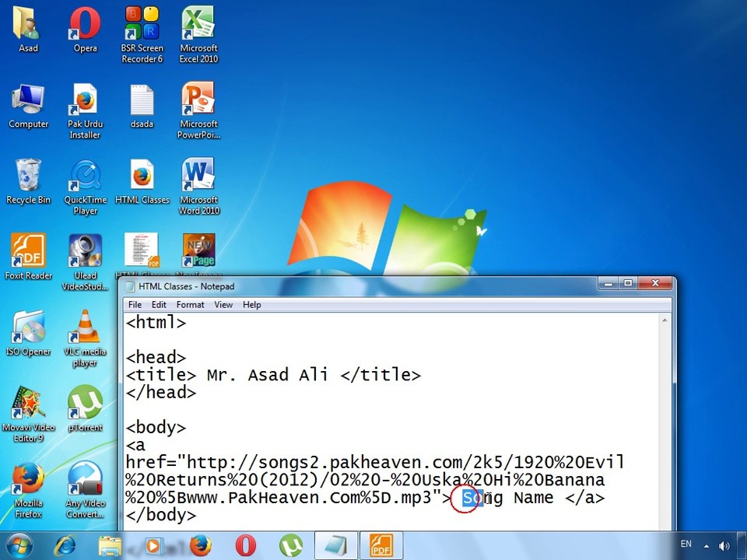Select the Computer desktop icon
This screenshot has height=560, width=747.
pyautogui.click(x=28, y=99)
